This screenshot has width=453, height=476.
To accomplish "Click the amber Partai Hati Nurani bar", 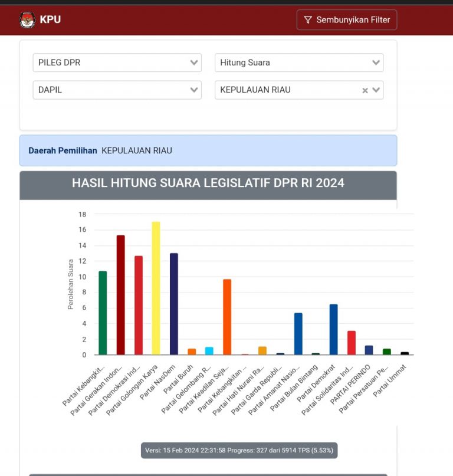I will (262, 350).
